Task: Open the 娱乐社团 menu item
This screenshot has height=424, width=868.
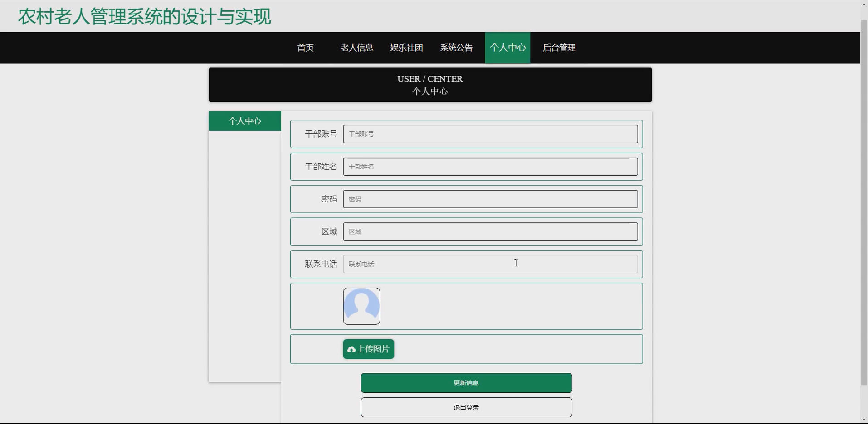Action: coord(406,48)
